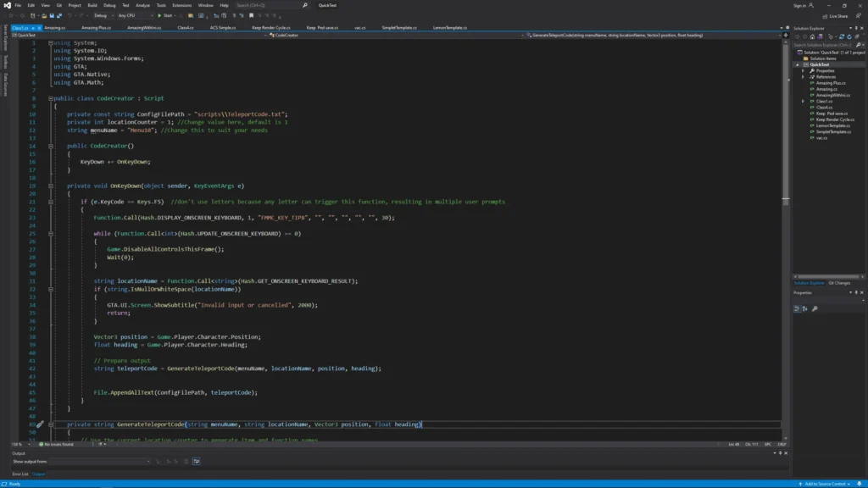Image resolution: width=868 pixels, height=488 pixels.
Task: Collapse the CodeCreator class at line 8
Action: pyautogui.click(x=50, y=98)
